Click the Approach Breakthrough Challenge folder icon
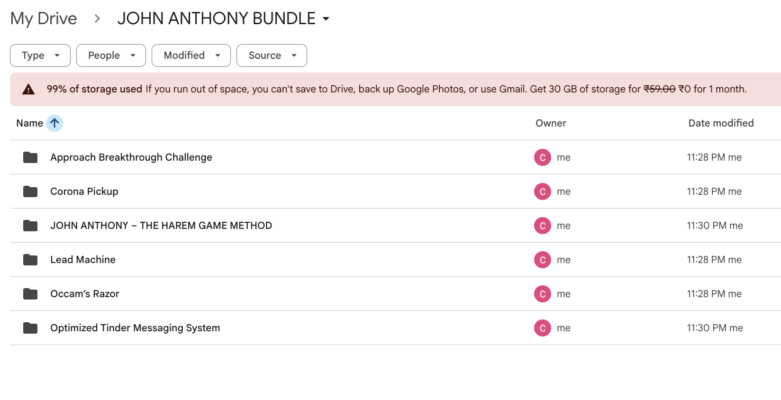The height and width of the screenshot is (400, 781). [30, 157]
